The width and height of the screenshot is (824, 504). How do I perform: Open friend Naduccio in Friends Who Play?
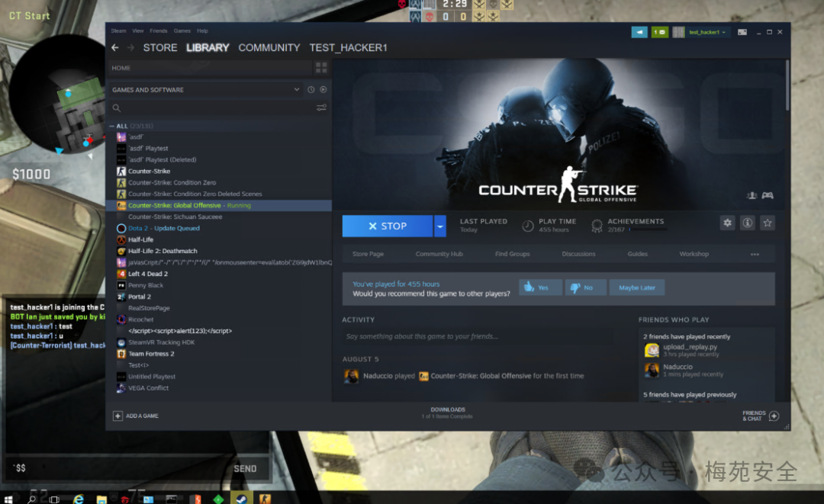click(678, 367)
